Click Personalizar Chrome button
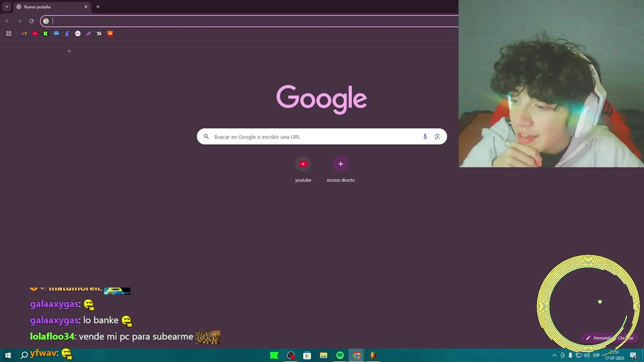 click(609, 338)
